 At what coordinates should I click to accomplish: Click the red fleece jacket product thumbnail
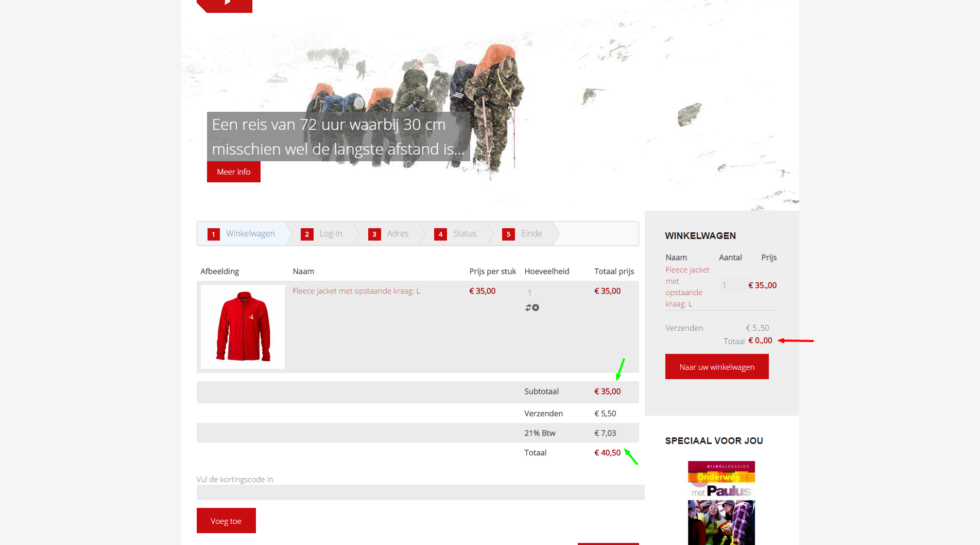(x=243, y=327)
